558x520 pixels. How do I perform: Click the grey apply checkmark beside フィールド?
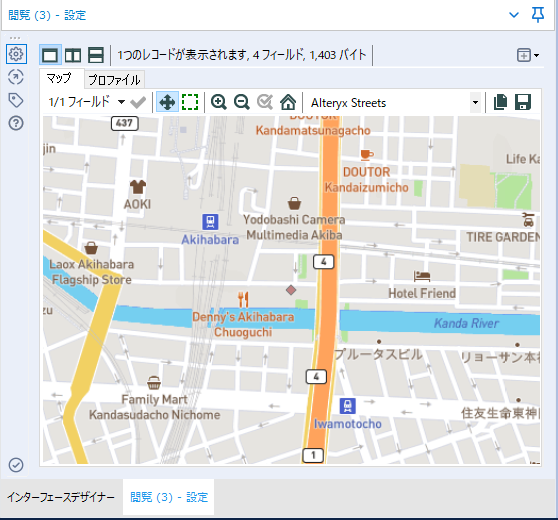coord(138,103)
